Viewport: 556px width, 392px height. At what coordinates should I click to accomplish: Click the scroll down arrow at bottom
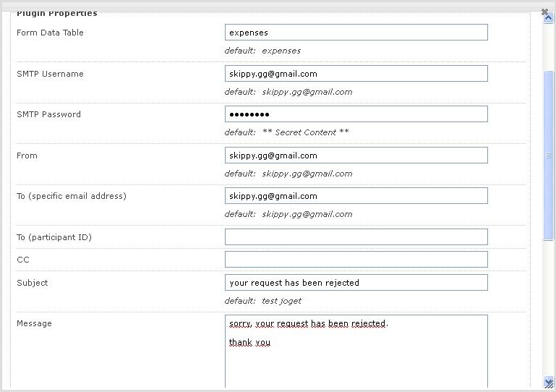tap(549, 382)
